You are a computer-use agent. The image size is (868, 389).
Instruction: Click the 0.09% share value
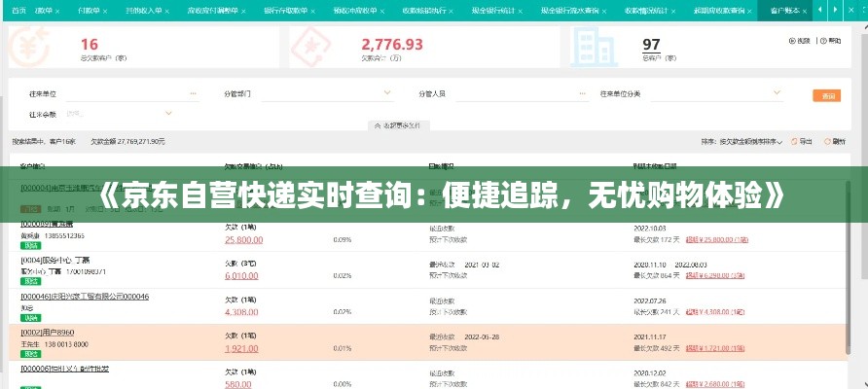(x=343, y=239)
